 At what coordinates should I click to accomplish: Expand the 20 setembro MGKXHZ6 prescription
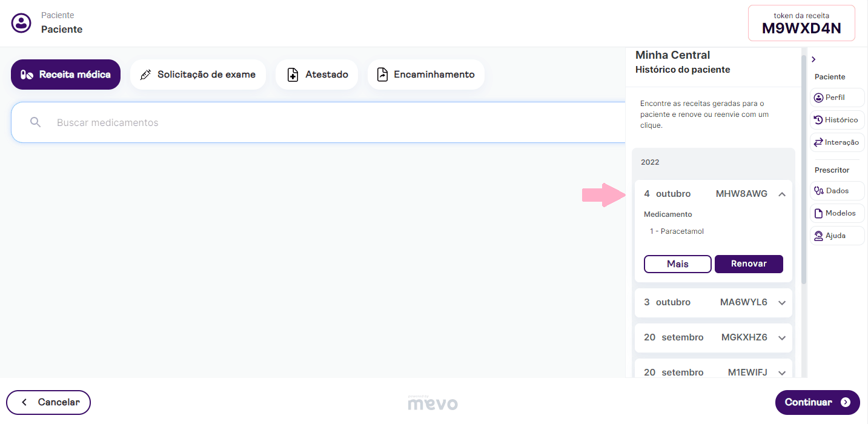pyautogui.click(x=782, y=338)
